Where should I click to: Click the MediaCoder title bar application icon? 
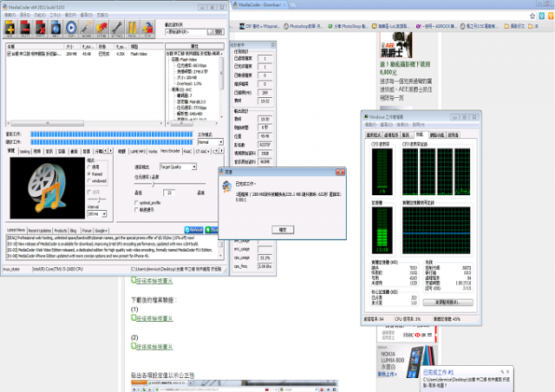(5, 7)
